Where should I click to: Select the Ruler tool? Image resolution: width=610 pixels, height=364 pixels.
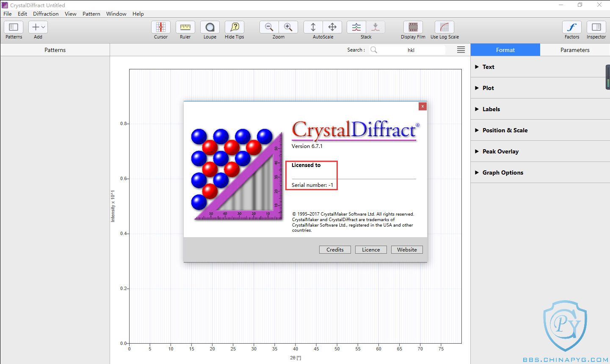[x=185, y=27]
